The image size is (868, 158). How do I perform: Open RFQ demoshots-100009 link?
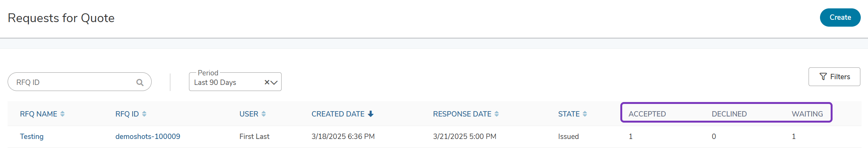click(x=148, y=136)
